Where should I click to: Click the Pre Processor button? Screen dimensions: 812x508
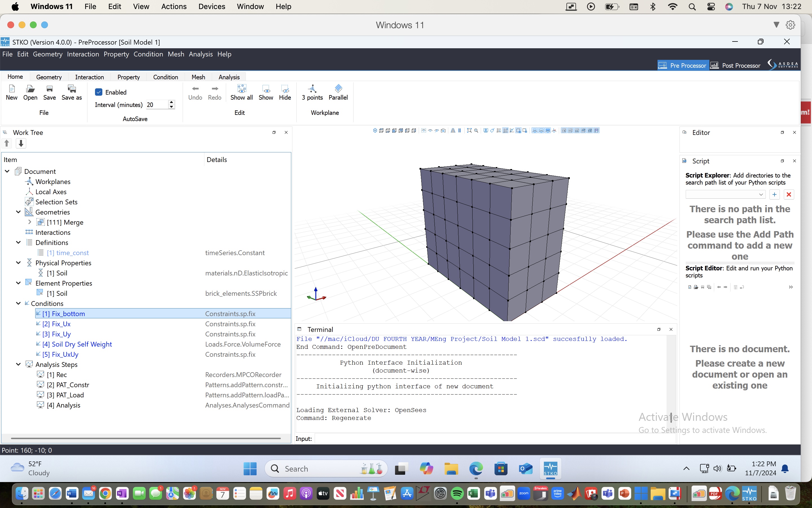point(683,65)
